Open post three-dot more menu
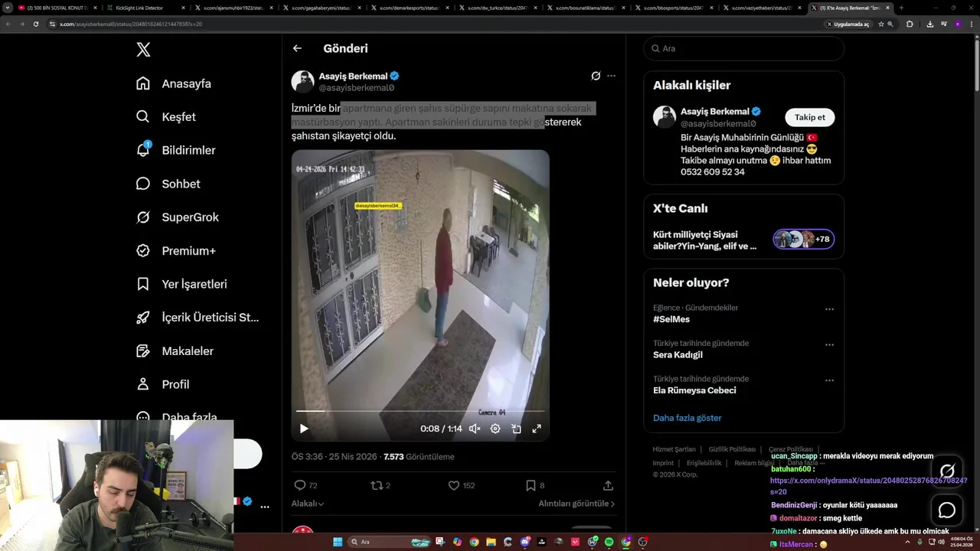 (x=611, y=76)
